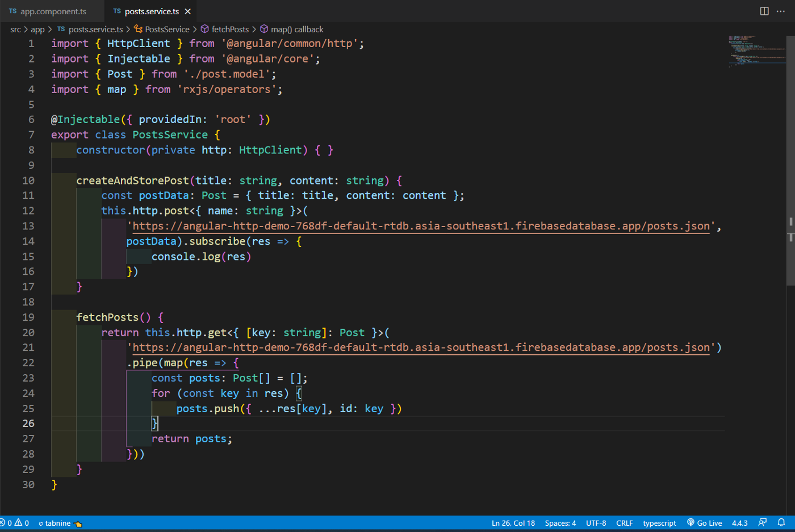Expand the fetchPosts method breadcrumb

(225, 30)
